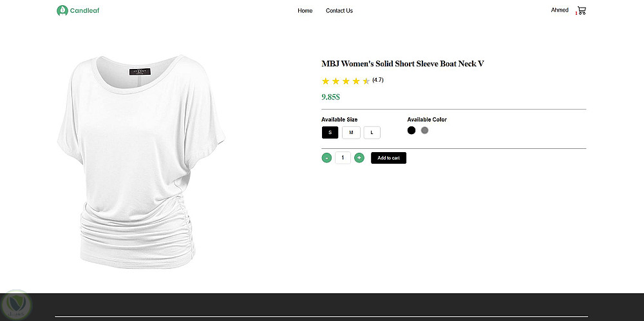
Task: Select the black color swatch
Action: [412, 130]
